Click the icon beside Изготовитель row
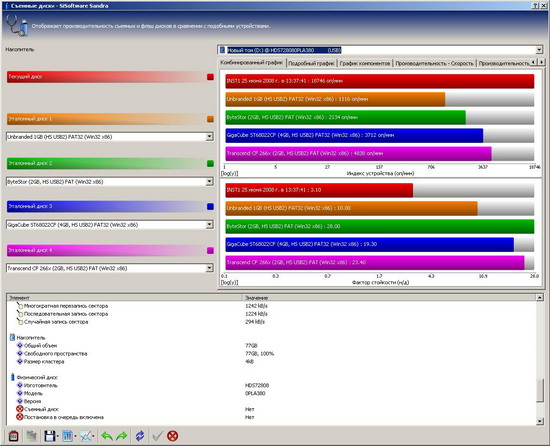Image resolution: width=550 pixels, height=446 pixels. click(x=20, y=385)
